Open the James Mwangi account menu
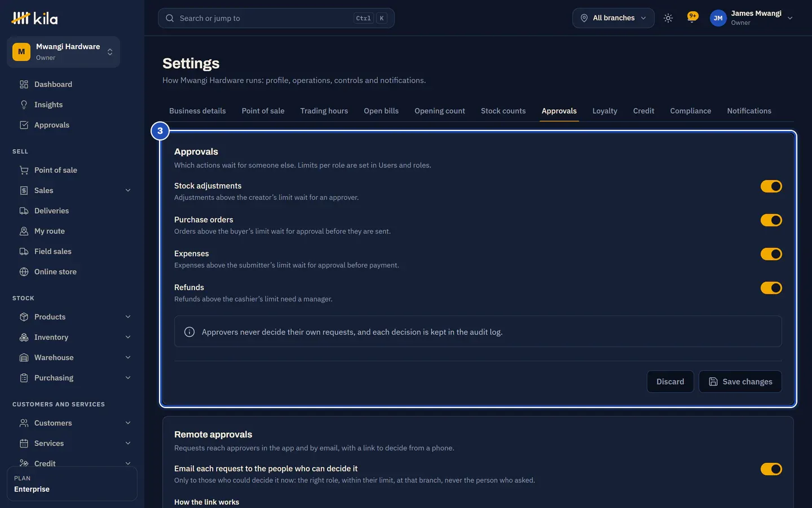 click(752, 18)
